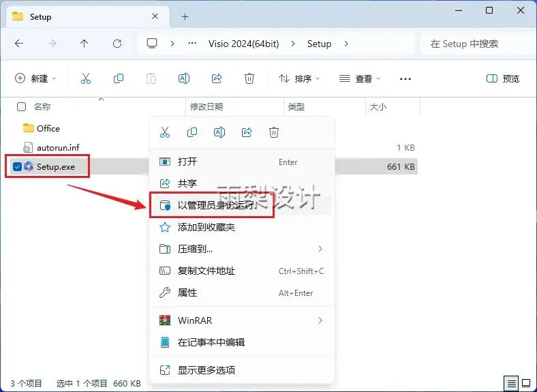
Task: Choose 属性 in the context menu
Action: (x=242, y=293)
